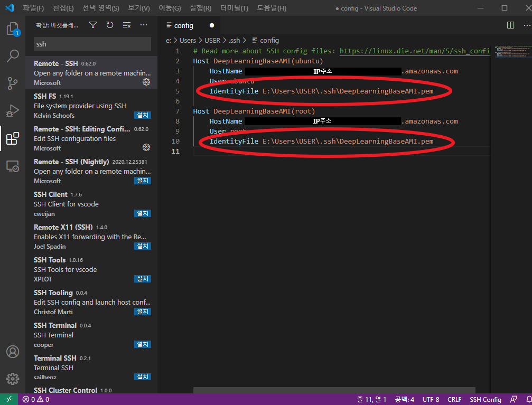The width and height of the screenshot is (532, 405).
Task: Click the VS Code logo in the title bar
Action: pos(10,8)
